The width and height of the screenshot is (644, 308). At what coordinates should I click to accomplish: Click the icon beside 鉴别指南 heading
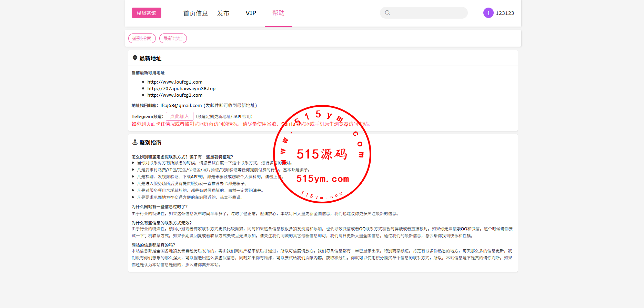(x=135, y=142)
